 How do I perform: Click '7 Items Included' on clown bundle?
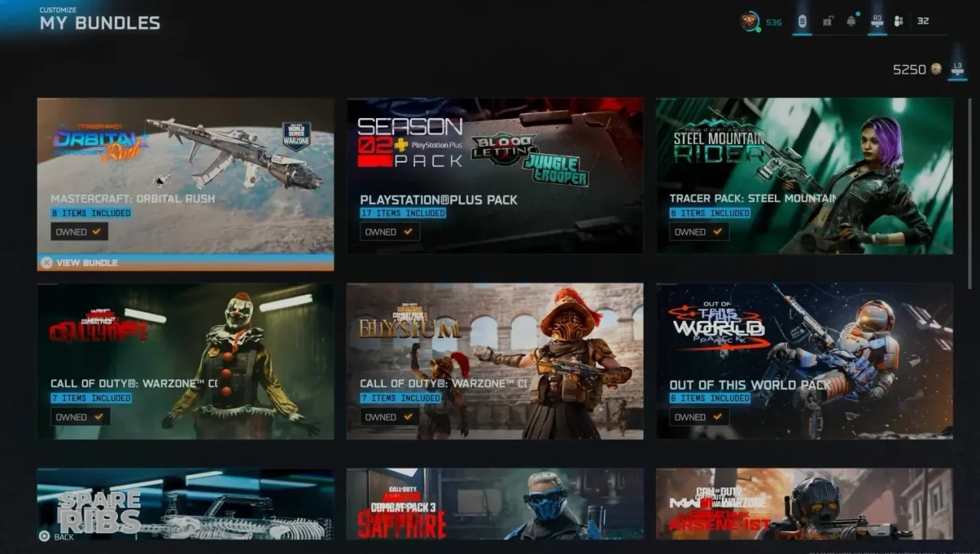[x=91, y=398]
